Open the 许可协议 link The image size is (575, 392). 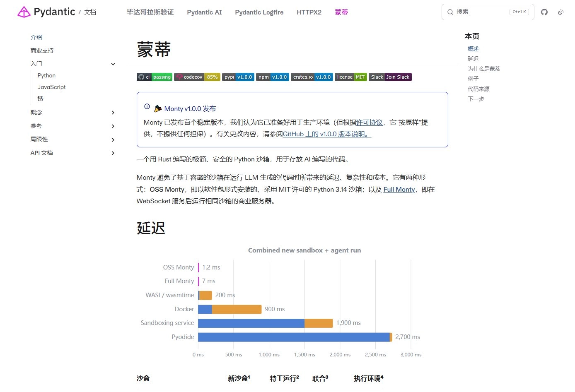[x=370, y=123]
